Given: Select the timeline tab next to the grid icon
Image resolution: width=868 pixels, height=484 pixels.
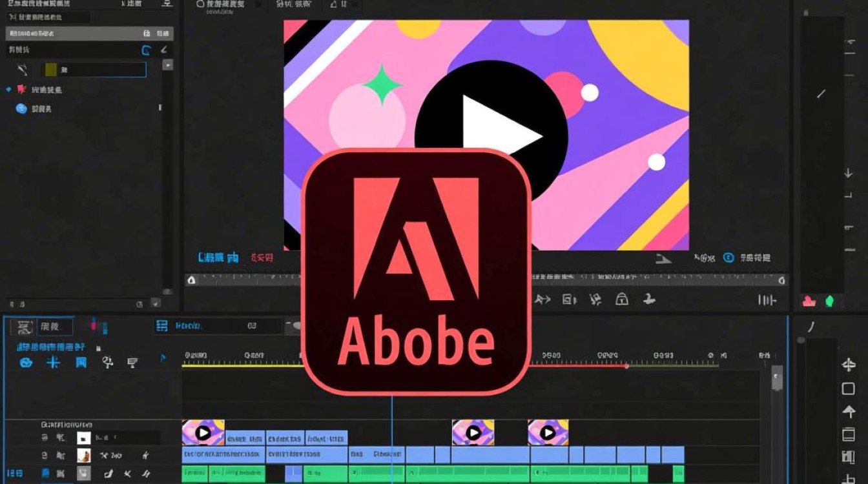Looking at the screenshot, I should (x=54, y=327).
